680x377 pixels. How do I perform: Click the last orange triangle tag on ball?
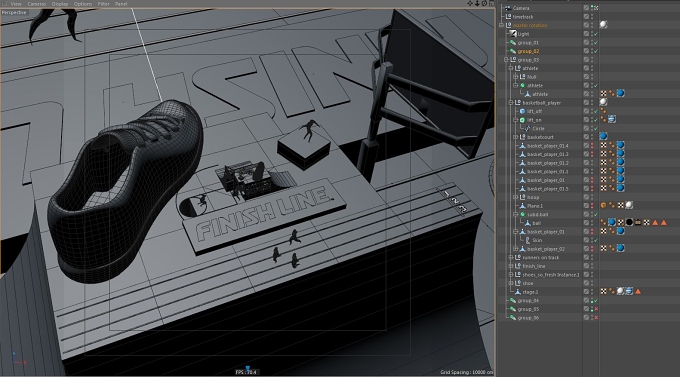click(664, 223)
